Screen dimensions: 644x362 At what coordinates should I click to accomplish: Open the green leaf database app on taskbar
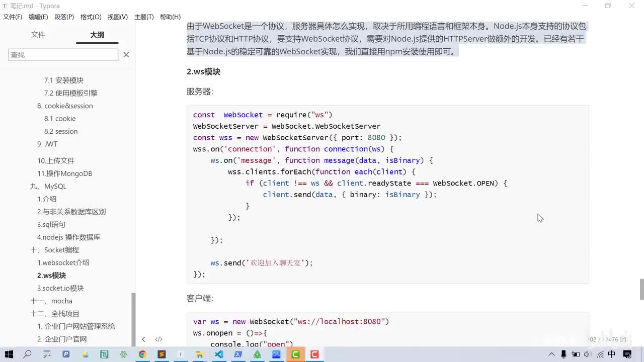tap(257, 354)
